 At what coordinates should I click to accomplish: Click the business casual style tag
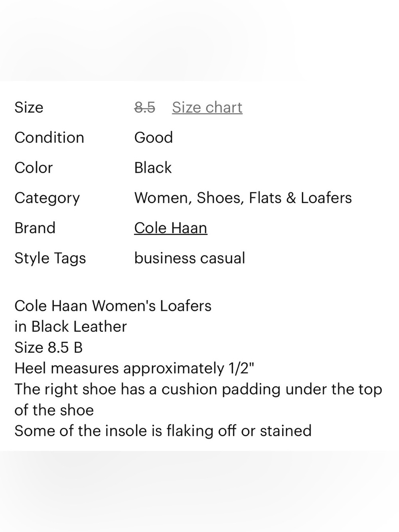click(190, 258)
